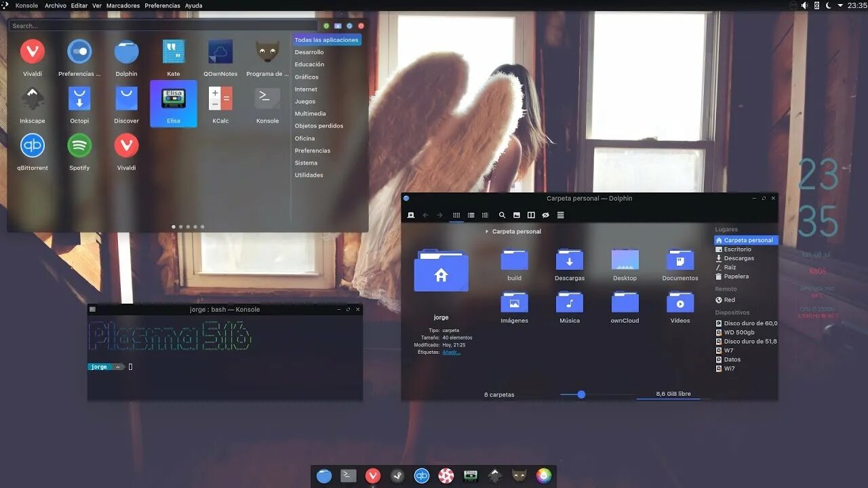
Task: Select Internet category in launcher
Action: pos(306,89)
